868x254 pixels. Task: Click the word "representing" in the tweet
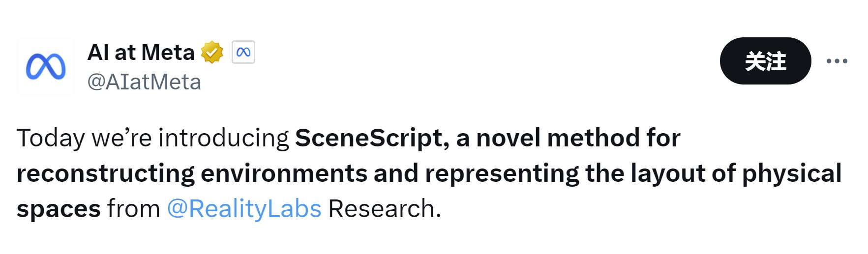click(502, 173)
